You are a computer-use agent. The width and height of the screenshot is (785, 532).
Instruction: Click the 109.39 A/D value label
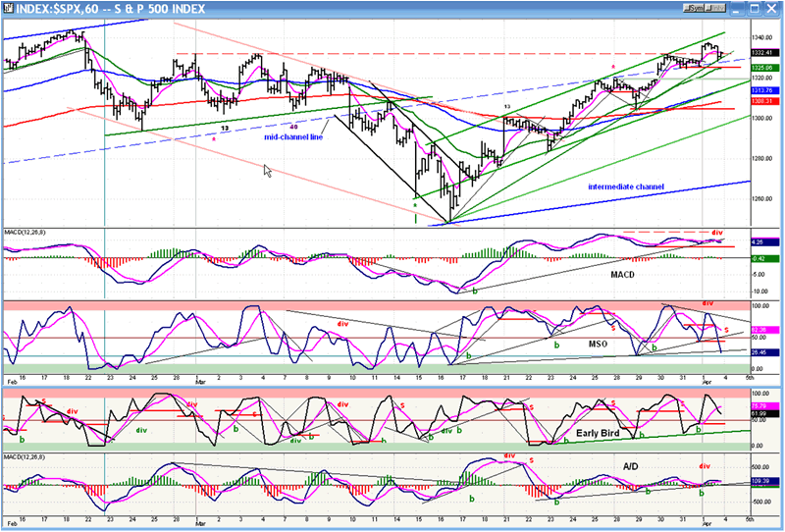coord(765,480)
